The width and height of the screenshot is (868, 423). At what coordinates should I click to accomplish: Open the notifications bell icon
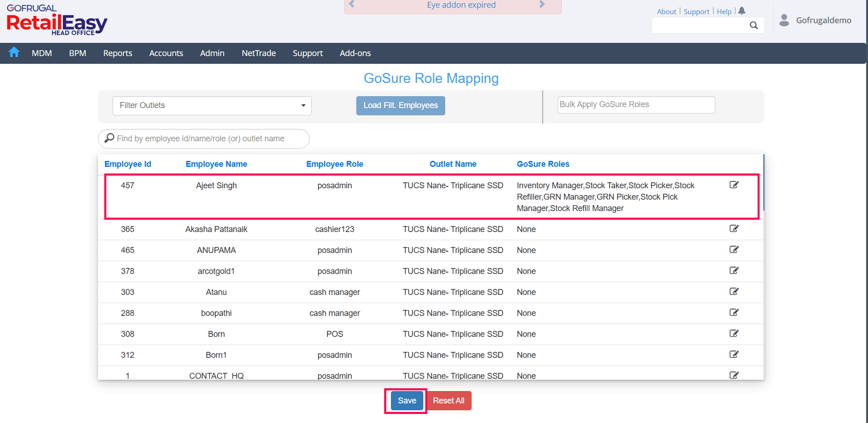tap(742, 11)
